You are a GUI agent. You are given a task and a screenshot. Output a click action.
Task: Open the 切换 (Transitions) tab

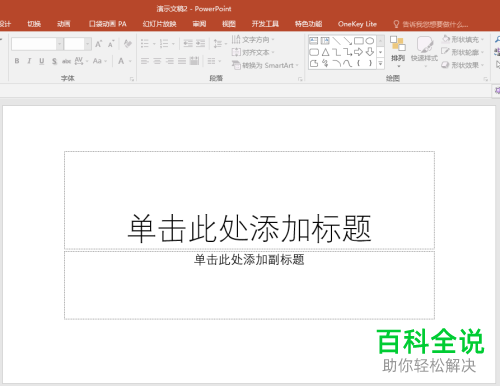34,24
